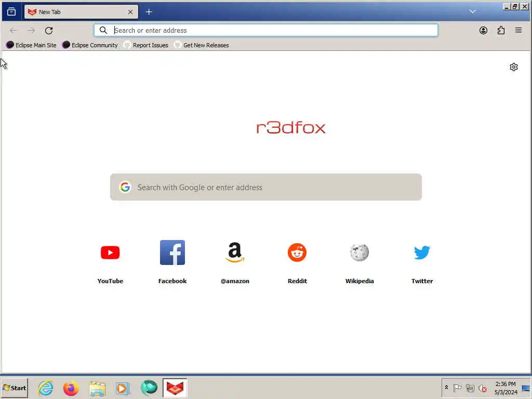
Task: Click the r3dfox logo
Action: pyautogui.click(x=291, y=128)
